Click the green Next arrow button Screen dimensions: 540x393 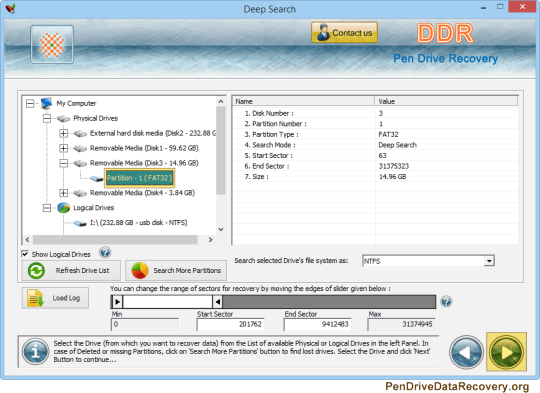click(x=506, y=352)
